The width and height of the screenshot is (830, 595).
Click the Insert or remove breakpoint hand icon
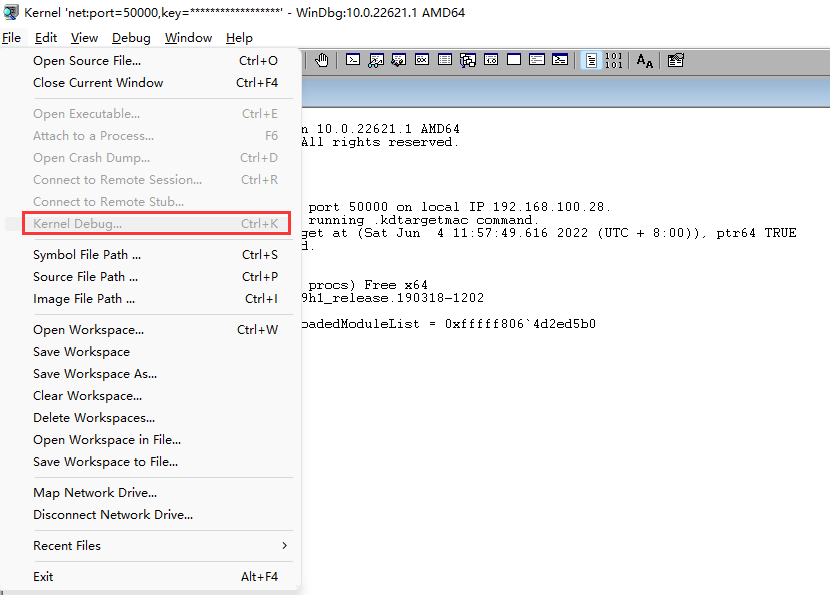click(x=322, y=60)
